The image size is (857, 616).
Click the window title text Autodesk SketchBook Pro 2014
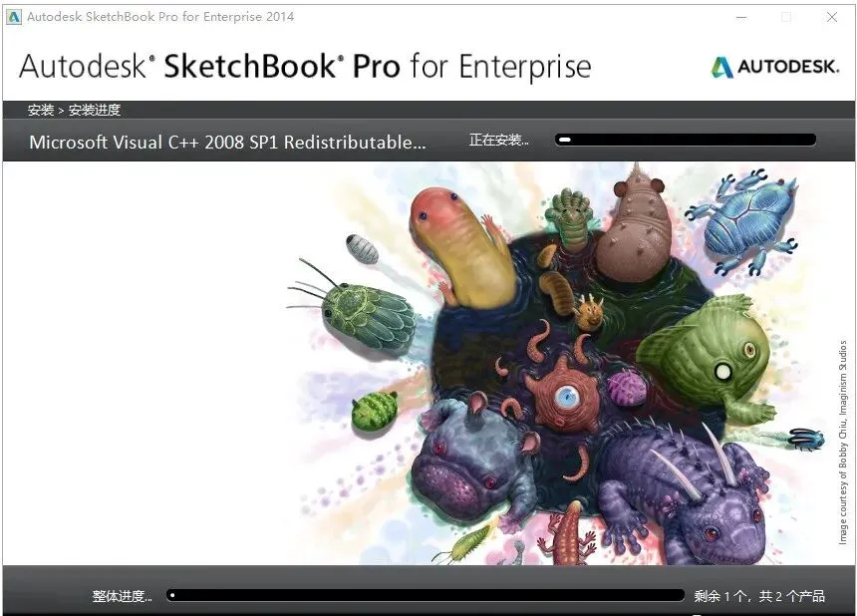(160, 16)
